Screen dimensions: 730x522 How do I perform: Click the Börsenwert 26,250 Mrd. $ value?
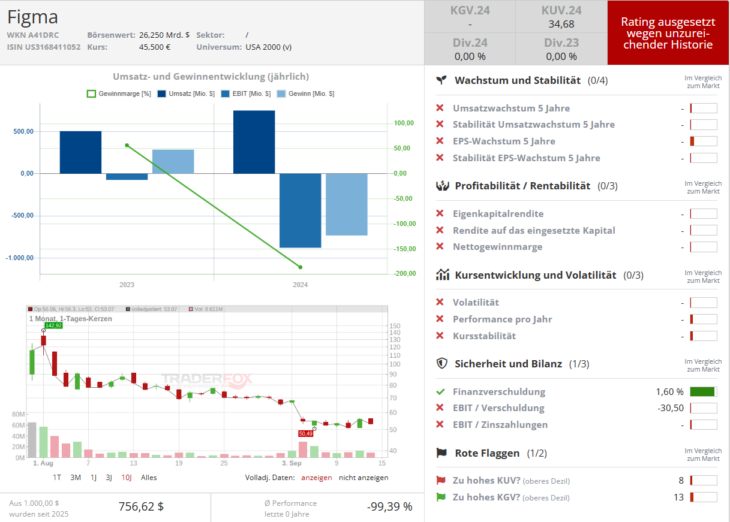164,35
